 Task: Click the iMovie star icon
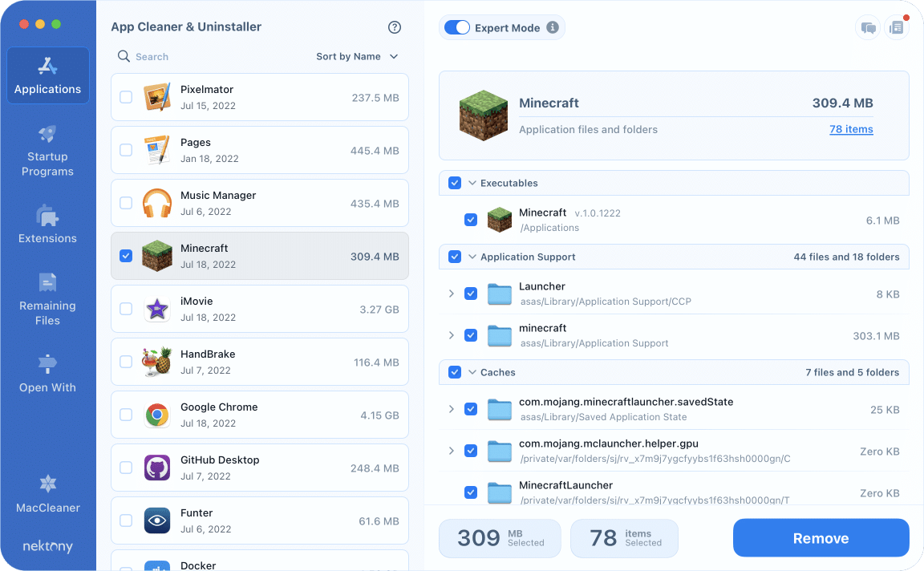157,309
